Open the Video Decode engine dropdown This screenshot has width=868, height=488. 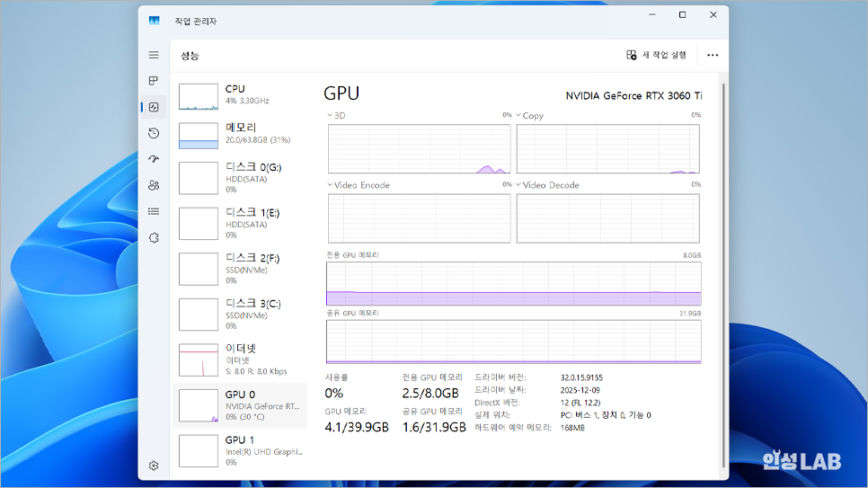[547, 185]
